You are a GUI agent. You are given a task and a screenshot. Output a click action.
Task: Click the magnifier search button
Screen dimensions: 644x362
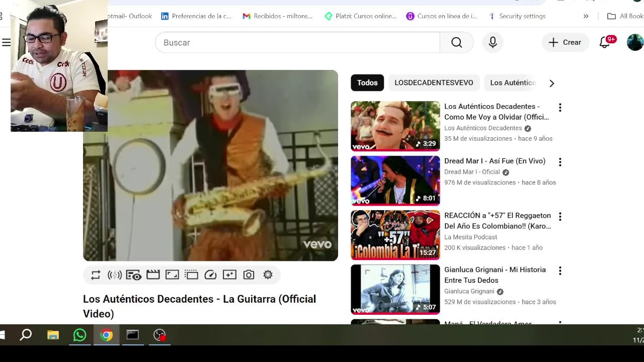pos(457,43)
